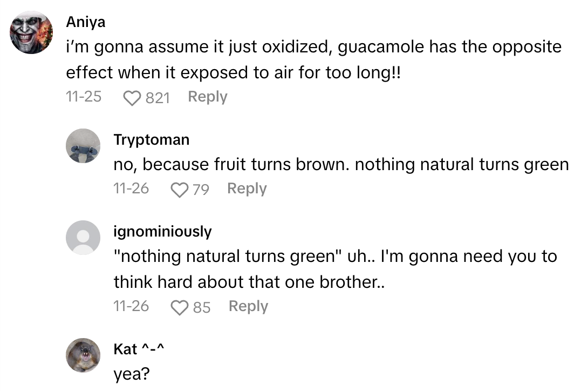
Task: Like Aniya's comment with the heart icon
Action: (x=132, y=97)
